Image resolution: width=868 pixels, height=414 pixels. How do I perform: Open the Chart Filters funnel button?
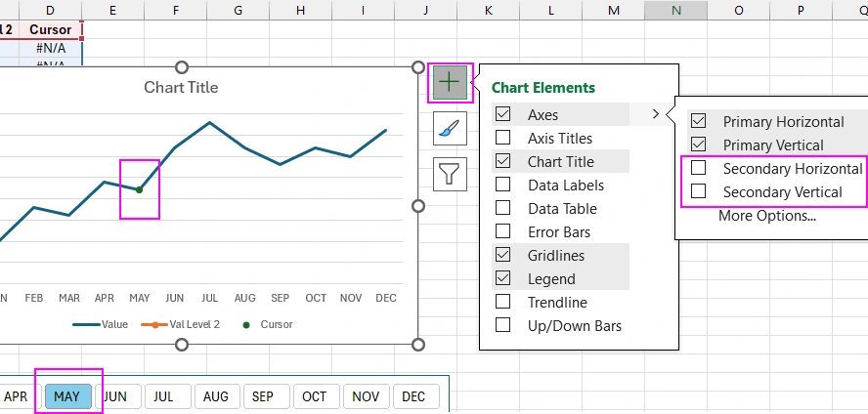point(450,174)
